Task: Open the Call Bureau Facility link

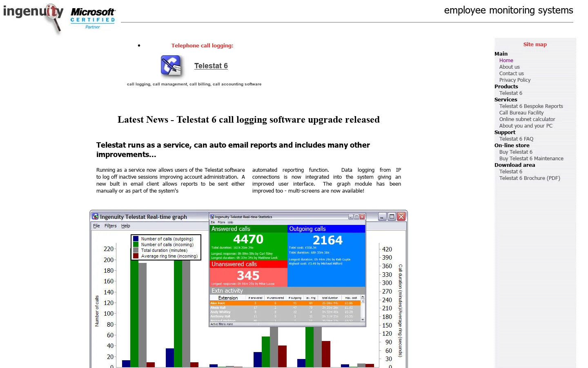Action: coord(521,113)
